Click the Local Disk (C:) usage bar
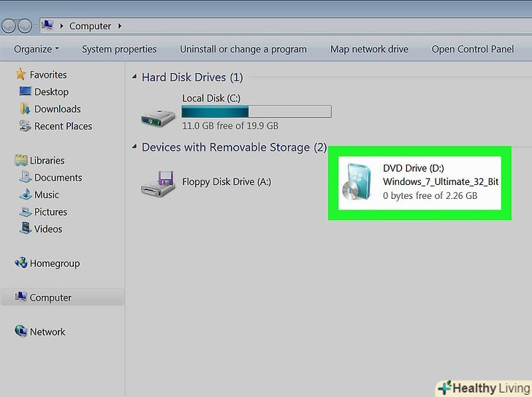This screenshot has width=532, height=397. (256, 111)
